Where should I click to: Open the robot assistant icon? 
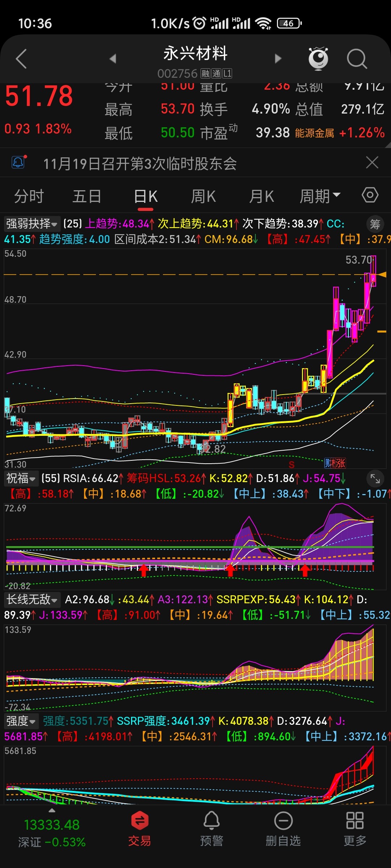pyautogui.click(x=318, y=58)
